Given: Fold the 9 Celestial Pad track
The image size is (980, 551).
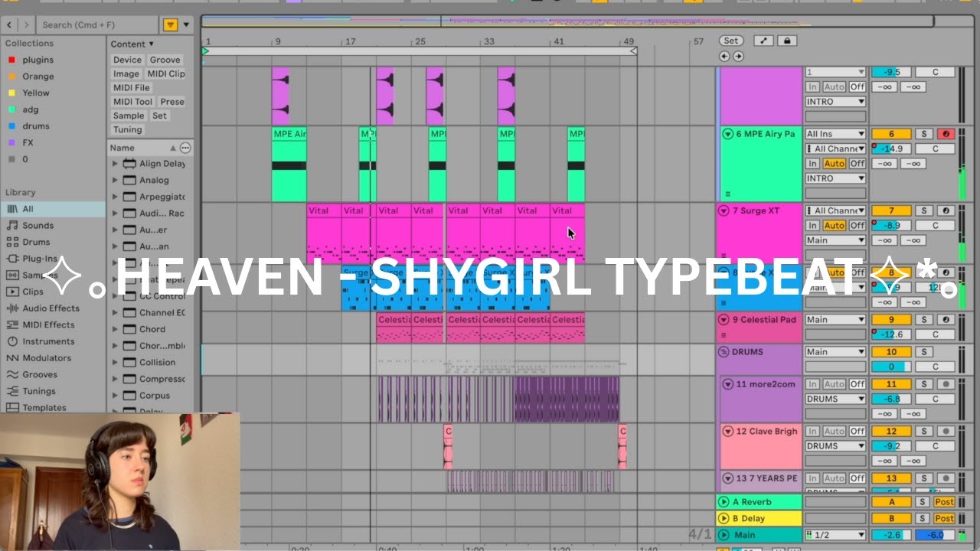Looking at the screenshot, I should pos(724,320).
